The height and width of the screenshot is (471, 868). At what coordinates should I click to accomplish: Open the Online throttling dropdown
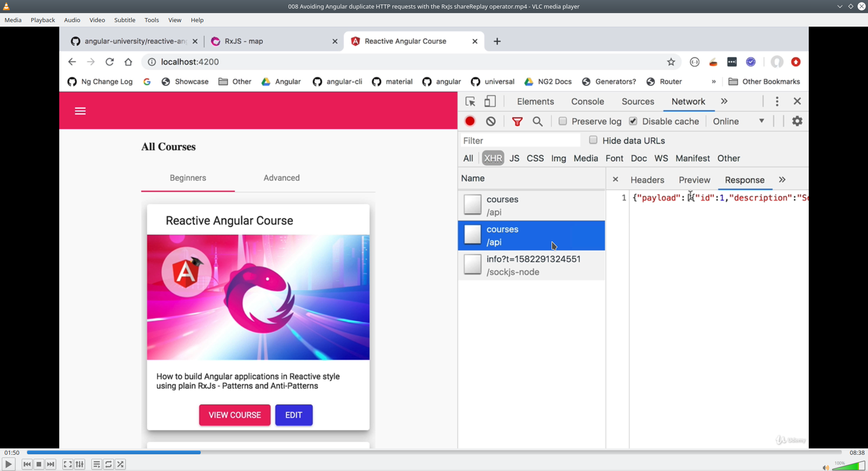(739, 122)
